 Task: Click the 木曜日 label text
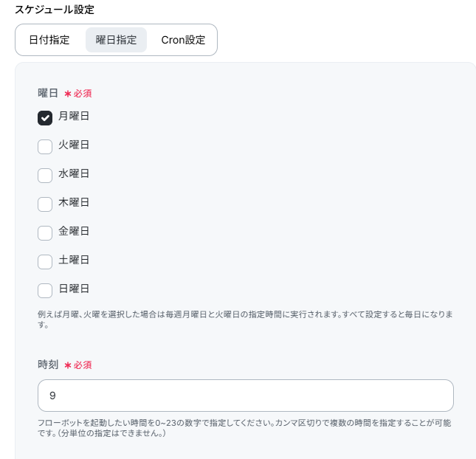pos(74,202)
